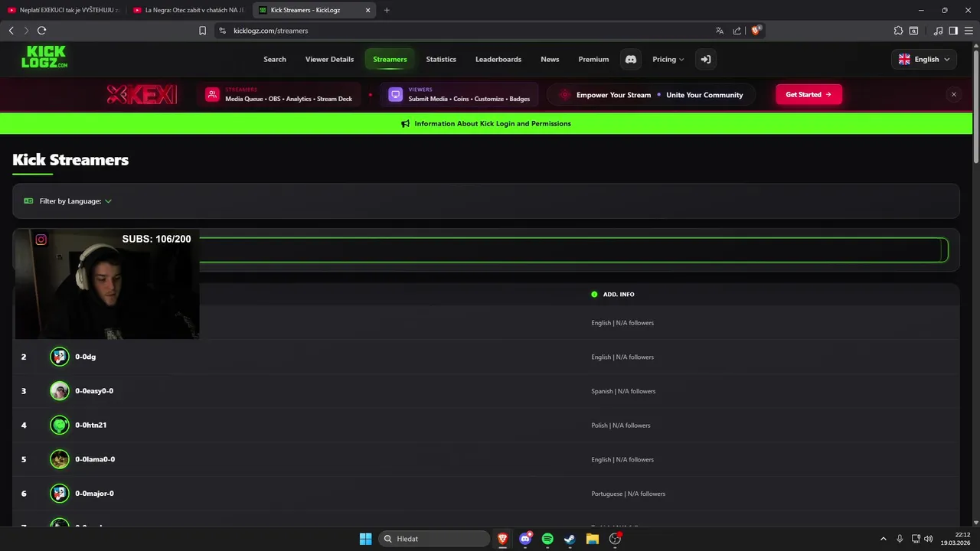
Task: Click Information About Kick Login and Permissions link
Action: pos(492,123)
